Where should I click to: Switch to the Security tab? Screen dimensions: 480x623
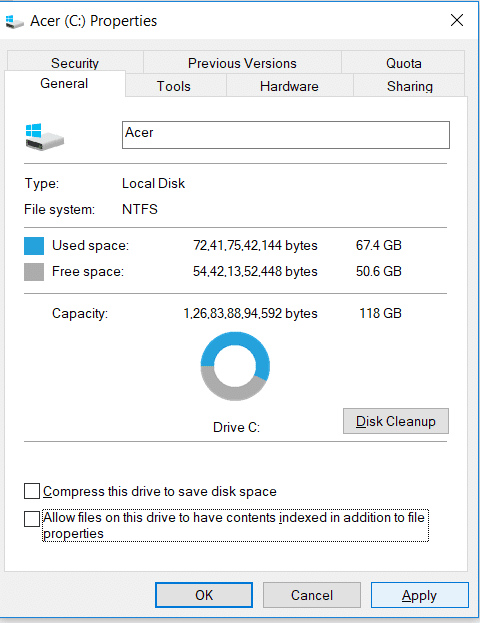pyautogui.click(x=75, y=62)
